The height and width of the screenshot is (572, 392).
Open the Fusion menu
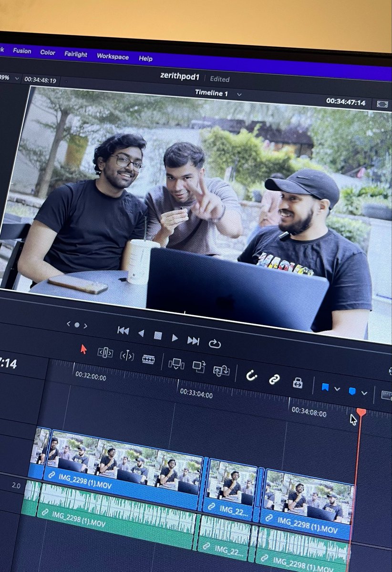click(22, 51)
